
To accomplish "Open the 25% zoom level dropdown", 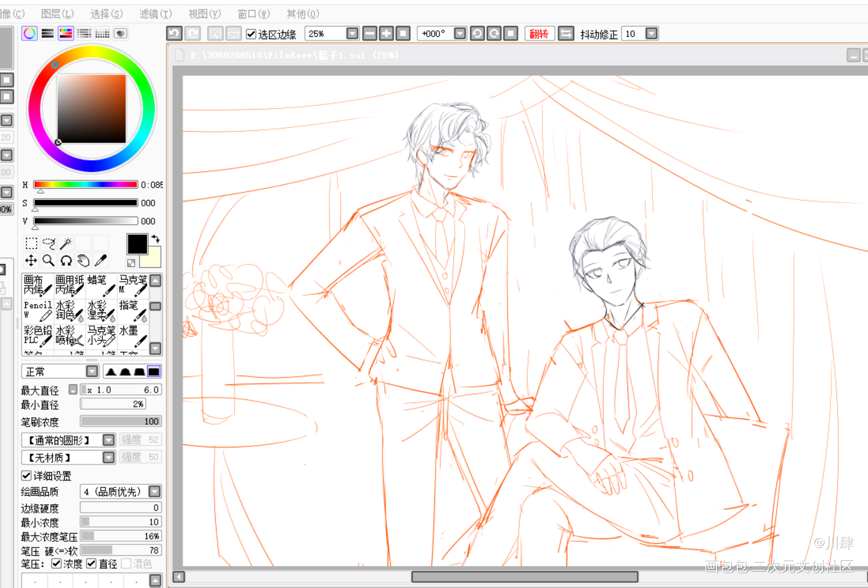I will click(x=353, y=34).
